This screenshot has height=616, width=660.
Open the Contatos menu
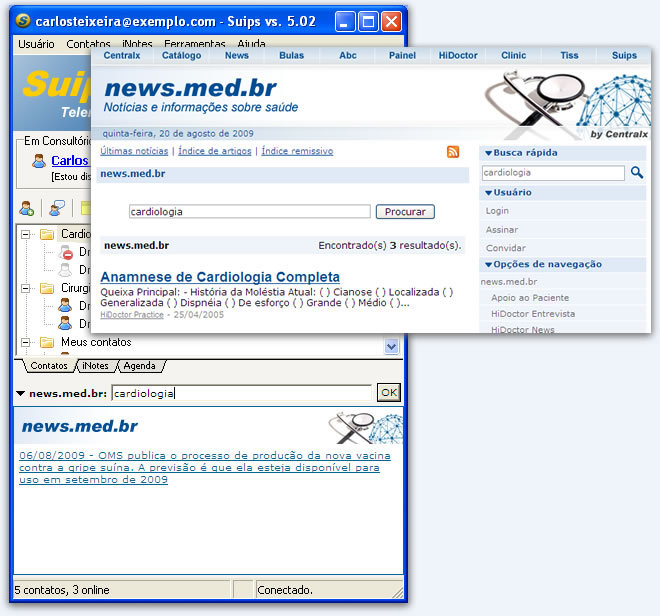click(88, 44)
